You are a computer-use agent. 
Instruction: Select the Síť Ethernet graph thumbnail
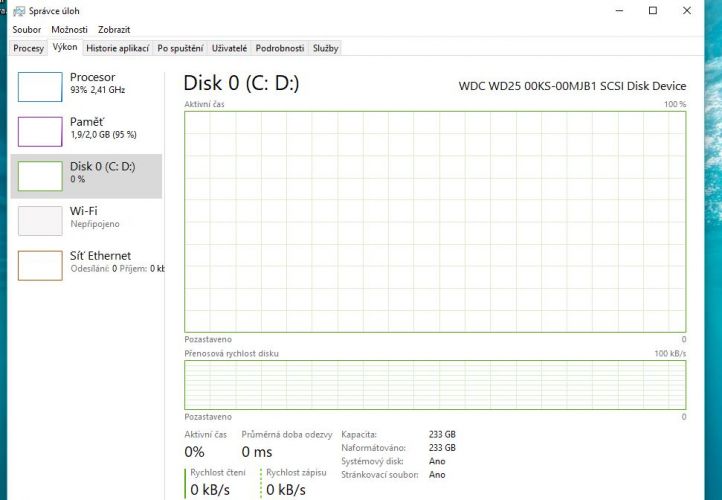(40, 265)
